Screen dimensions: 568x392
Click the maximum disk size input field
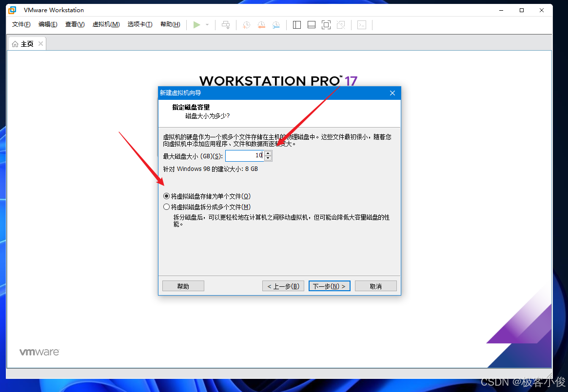(x=245, y=156)
